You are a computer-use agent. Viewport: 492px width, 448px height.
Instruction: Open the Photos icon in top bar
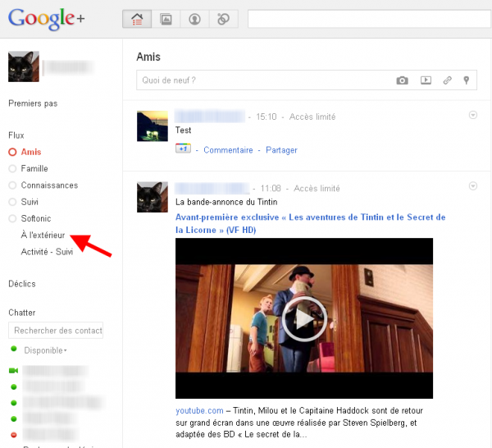166,19
